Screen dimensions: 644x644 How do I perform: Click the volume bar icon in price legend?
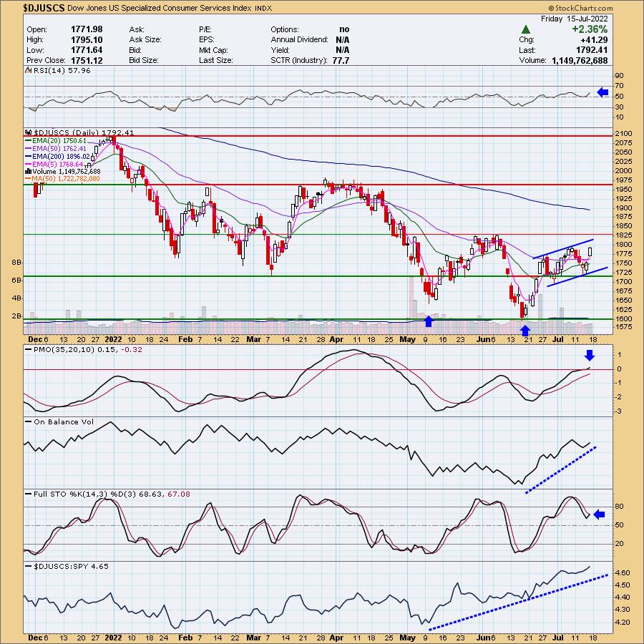coord(28,172)
